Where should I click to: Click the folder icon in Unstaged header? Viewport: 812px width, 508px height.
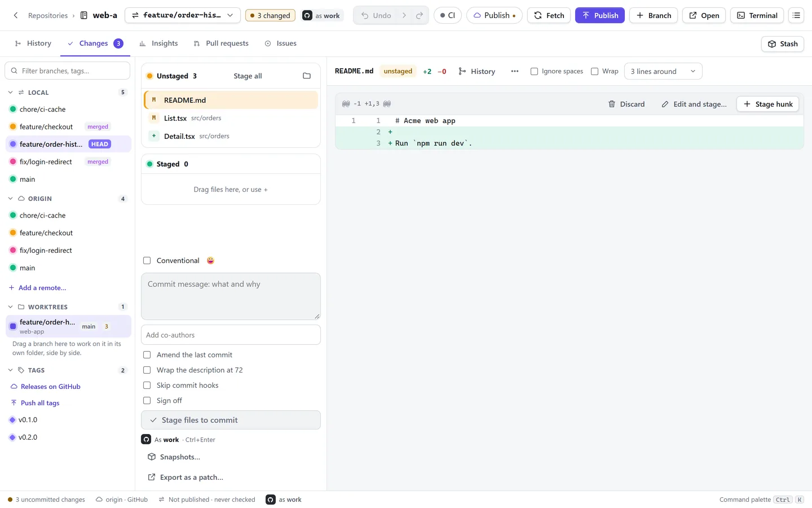click(307, 76)
